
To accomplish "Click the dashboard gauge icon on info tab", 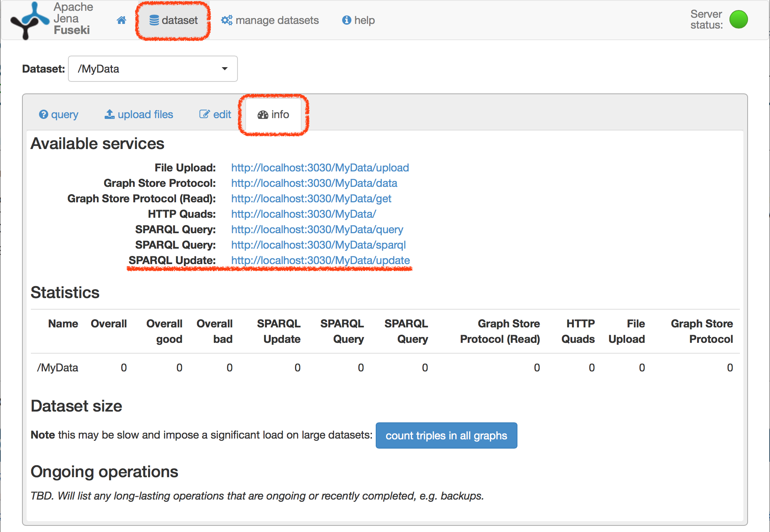I will [x=262, y=114].
